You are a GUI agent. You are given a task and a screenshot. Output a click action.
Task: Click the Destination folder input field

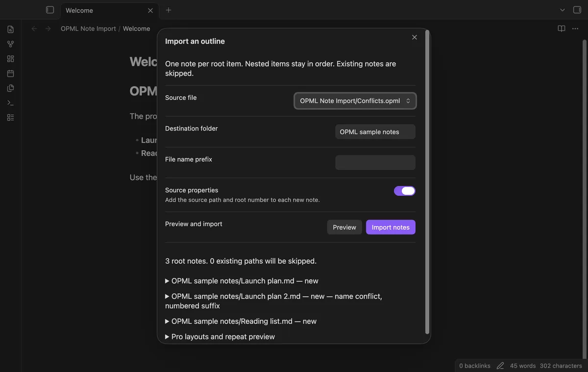tap(375, 132)
